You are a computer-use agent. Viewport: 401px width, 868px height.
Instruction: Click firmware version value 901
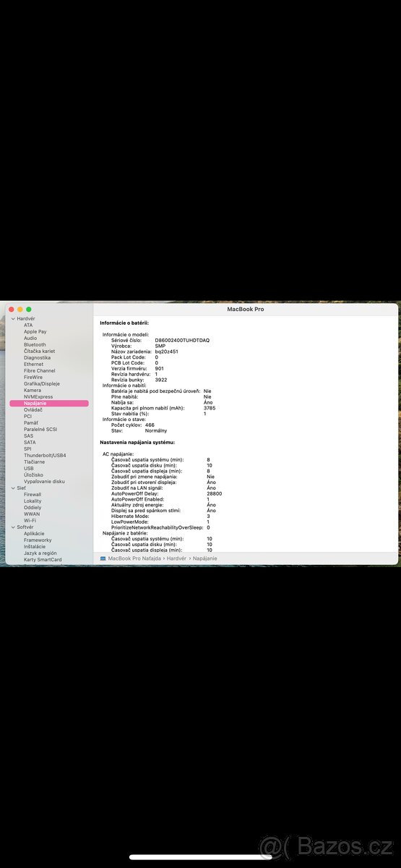click(x=159, y=368)
